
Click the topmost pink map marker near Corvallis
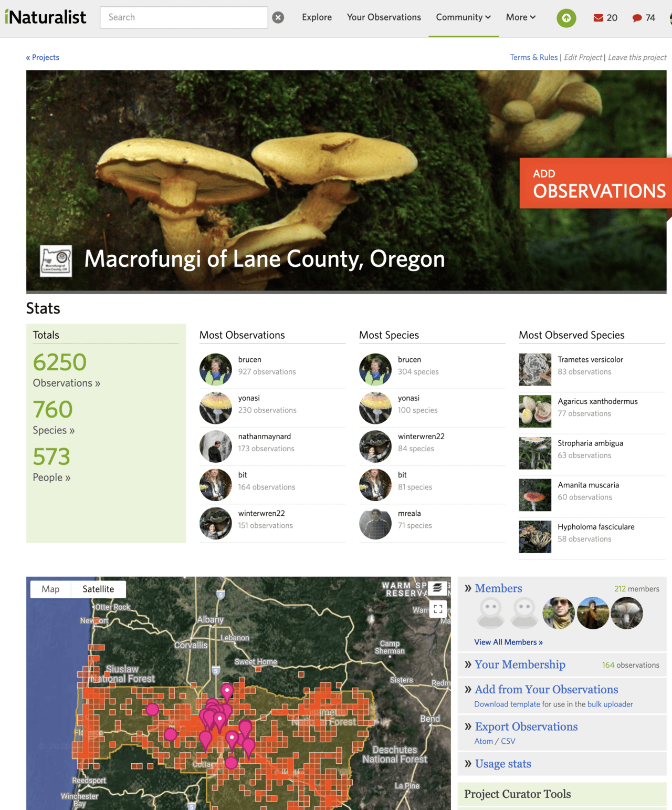tap(227, 691)
